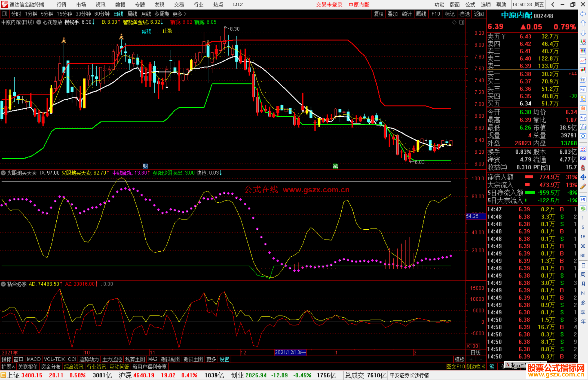
Task: Select the 60分钟 period option
Action: click(102, 14)
